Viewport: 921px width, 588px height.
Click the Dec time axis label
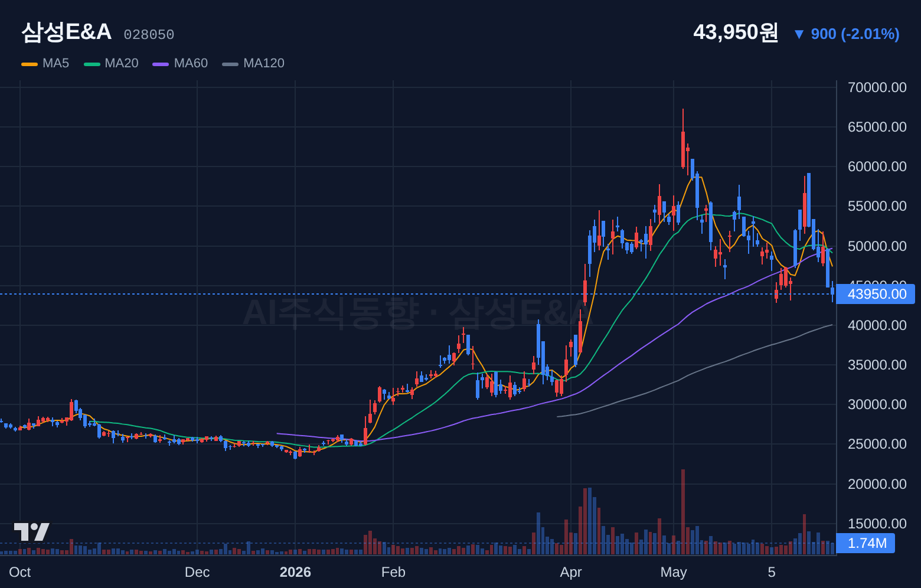[x=197, y=572]
